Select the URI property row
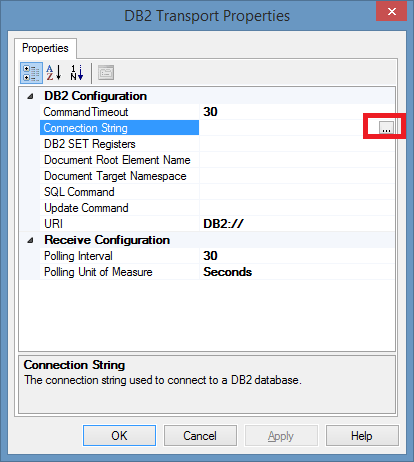414x462 pixels. point(119,224)
